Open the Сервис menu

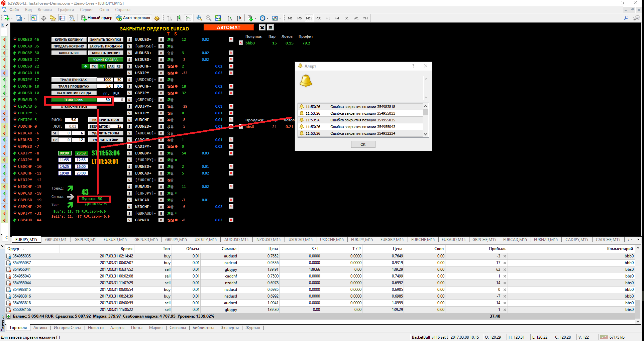pos(86,9)
